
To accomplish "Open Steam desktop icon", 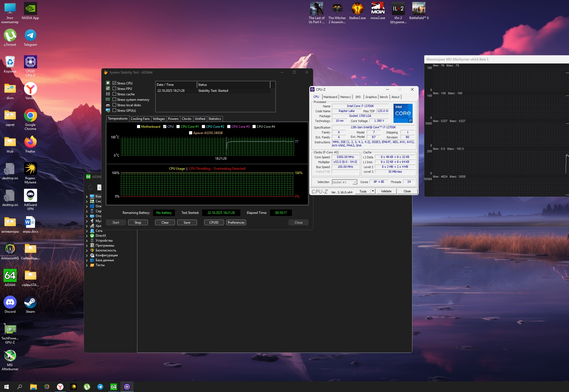I will (x=30, y=303).
